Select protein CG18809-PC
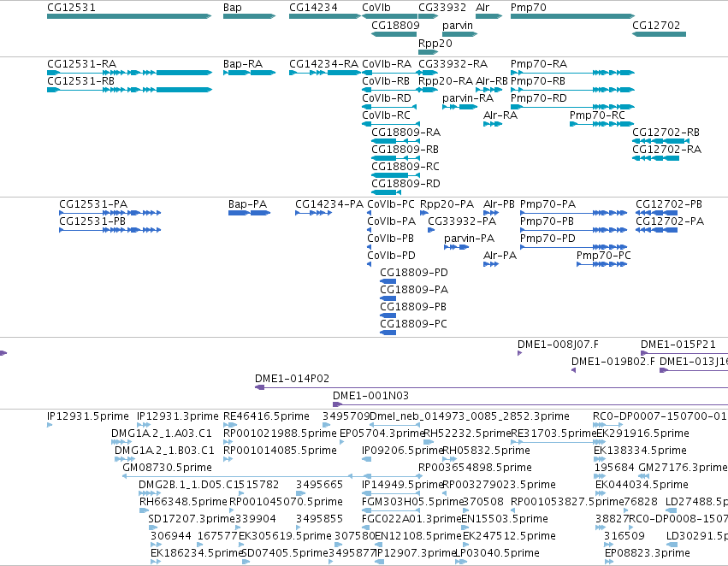The height and width of the screenshot is (566, 728). click(388, 333)
